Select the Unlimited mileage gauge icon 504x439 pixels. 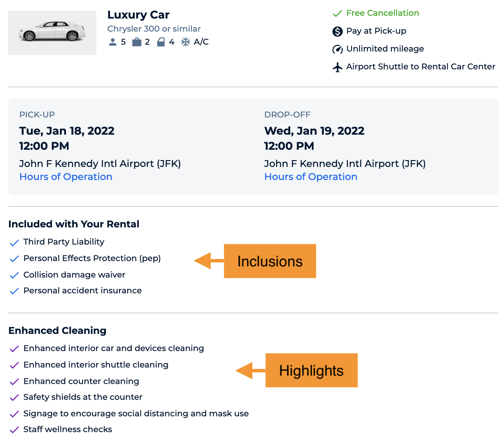(337, 49)
